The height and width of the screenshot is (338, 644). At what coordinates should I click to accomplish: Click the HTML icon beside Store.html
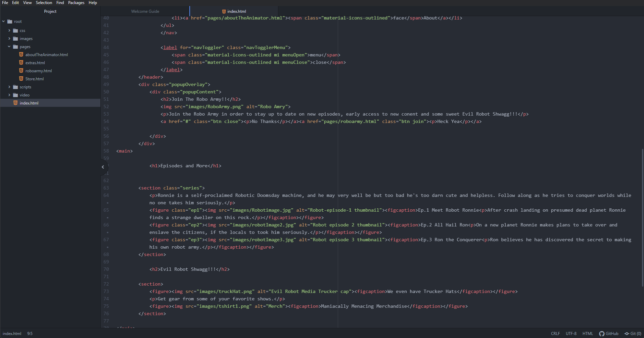pos(21,79)
